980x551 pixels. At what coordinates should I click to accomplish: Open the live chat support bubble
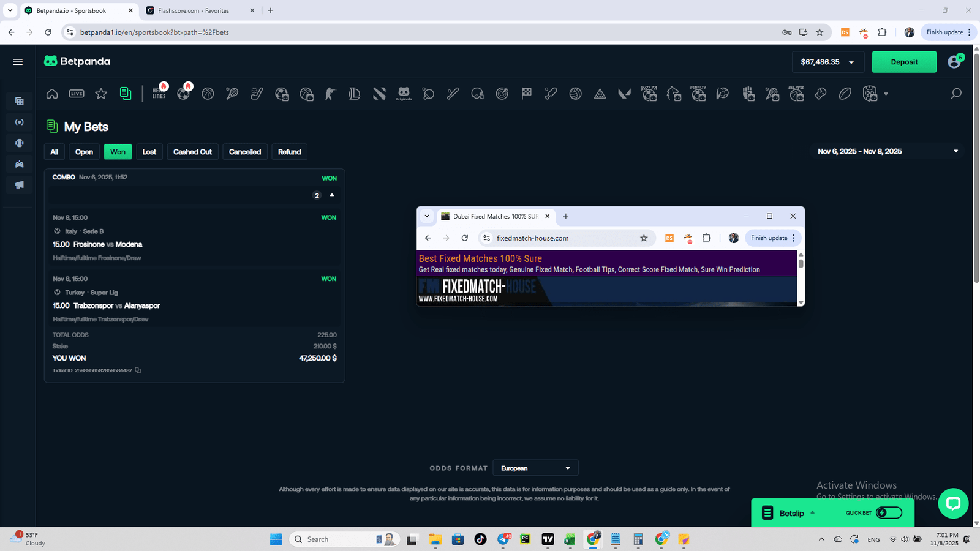[952, 503]
